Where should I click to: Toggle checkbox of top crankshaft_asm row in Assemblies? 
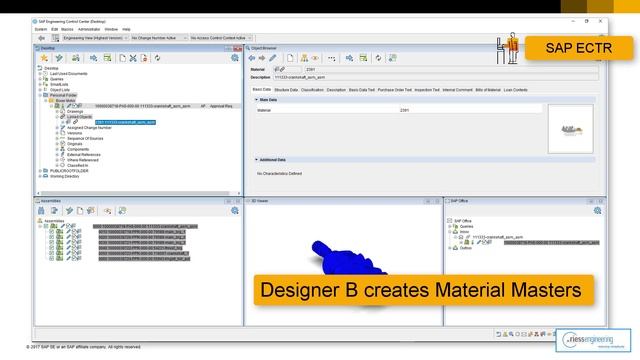46,226
